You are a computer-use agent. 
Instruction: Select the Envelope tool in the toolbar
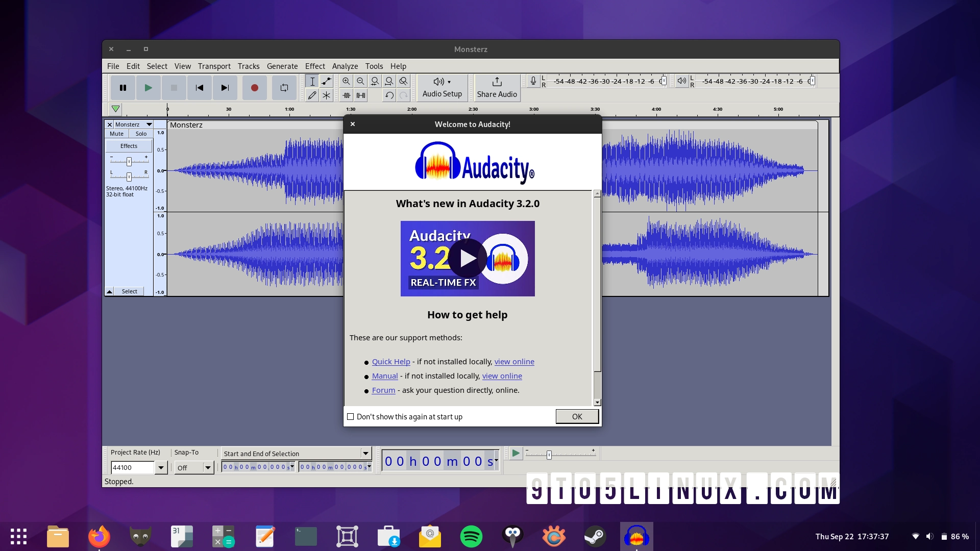click(326, 81)
